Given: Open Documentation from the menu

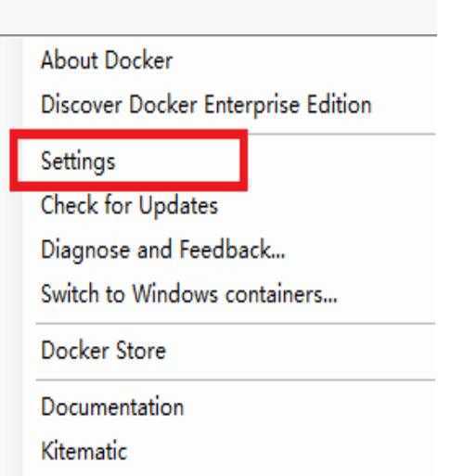Looking at the screenshot, I should tap(112, 406).
